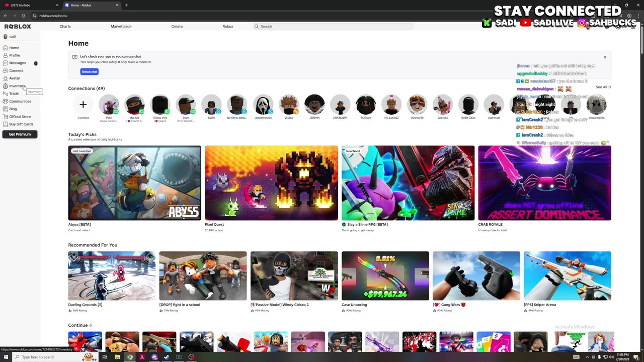Dismiss the age check chat banner
The width and height of the screenshot is (644, 362).
(x=605, y=57)
